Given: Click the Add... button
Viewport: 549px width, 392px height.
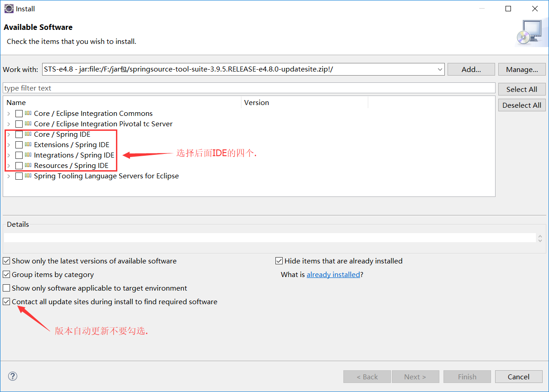Looking at the screenshot, I should click(x=471, y=69).
